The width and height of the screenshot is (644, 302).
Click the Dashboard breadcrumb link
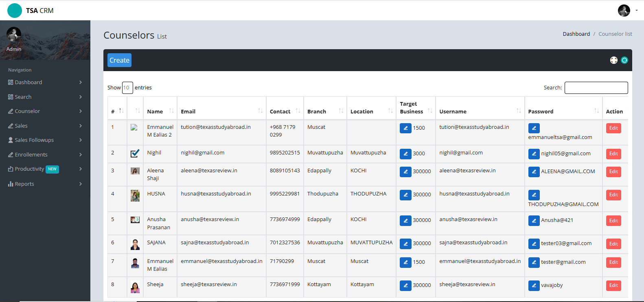[x=576, y=34]
